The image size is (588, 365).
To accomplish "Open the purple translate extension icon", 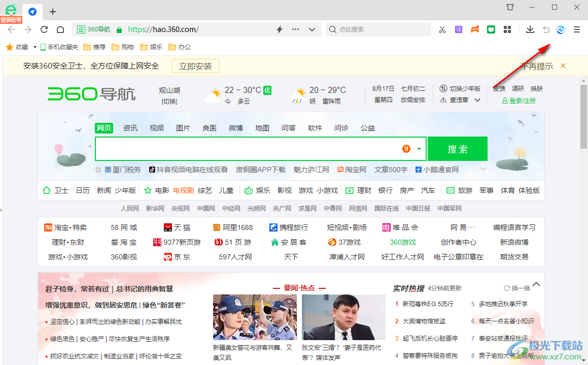I will [x=459, y=29].
